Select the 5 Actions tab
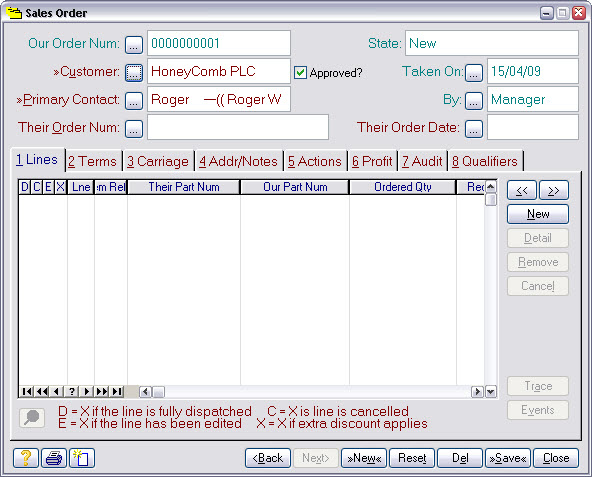The height and width of the screenshot is (477, 592). [x=315, y=161]
